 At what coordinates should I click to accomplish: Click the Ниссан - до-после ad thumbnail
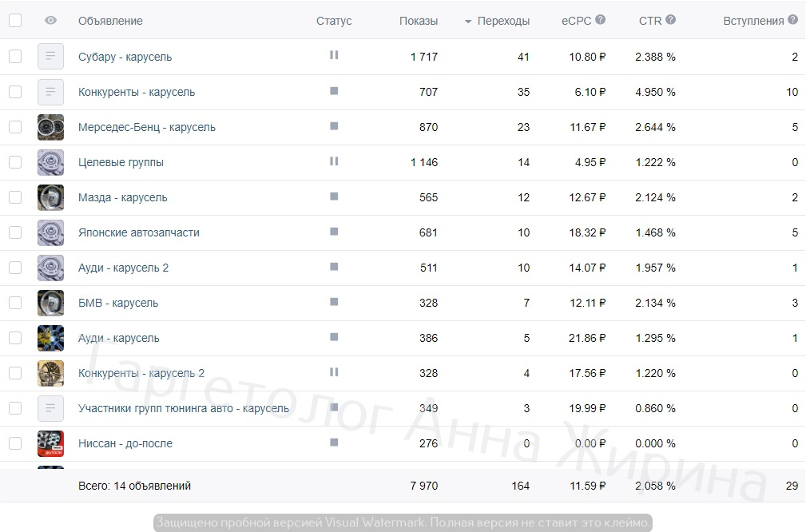pos(50,443)
